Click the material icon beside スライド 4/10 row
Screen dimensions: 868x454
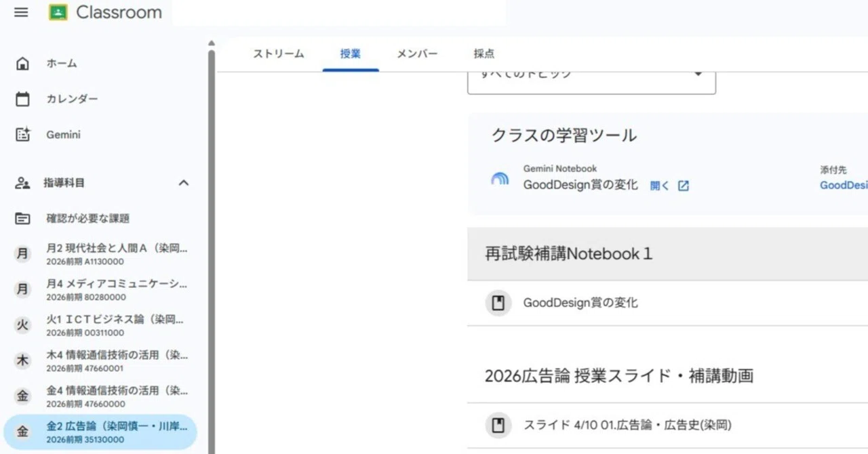click(x=498, y=426)
